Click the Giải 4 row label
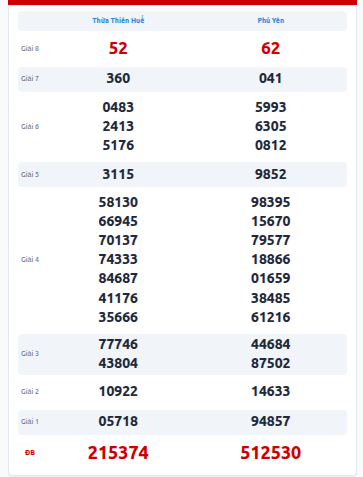Viewport: 363px width, 477px height. pyautogui.click(x=30, y=259)
